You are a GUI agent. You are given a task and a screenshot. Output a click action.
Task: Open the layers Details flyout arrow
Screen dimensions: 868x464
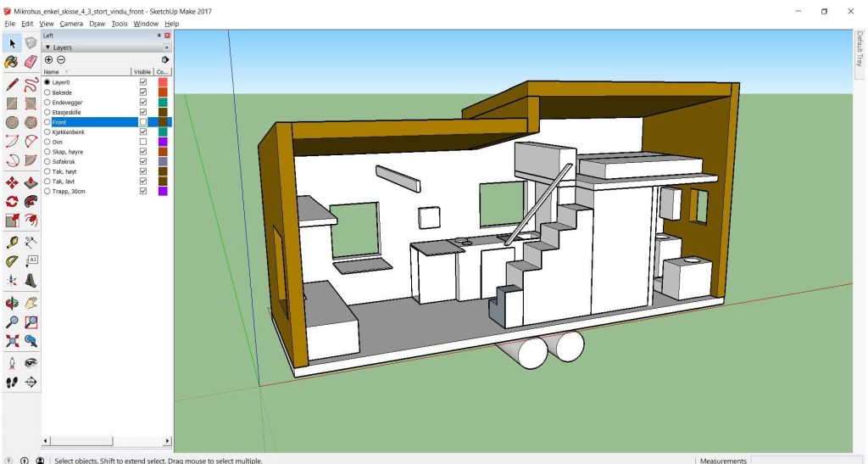(x=165, y=60)
